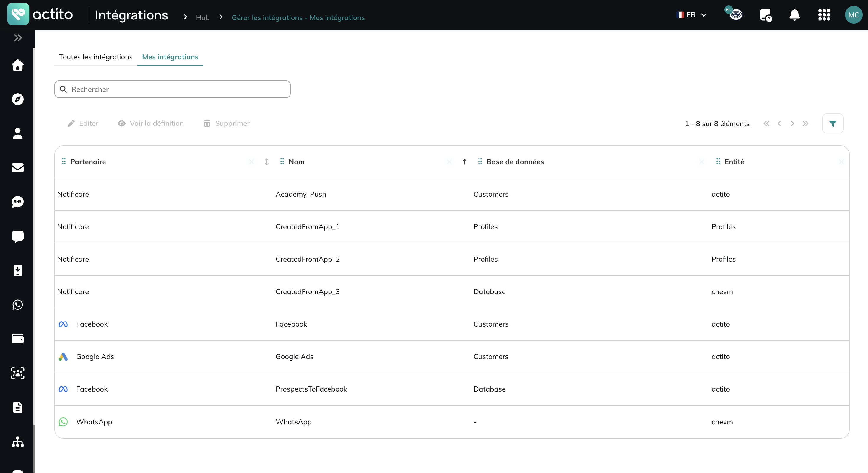The height and width of the screenshot is (473, 868).
Task: Select the Mes intégrations tab
Action: (x=170, y=57)
